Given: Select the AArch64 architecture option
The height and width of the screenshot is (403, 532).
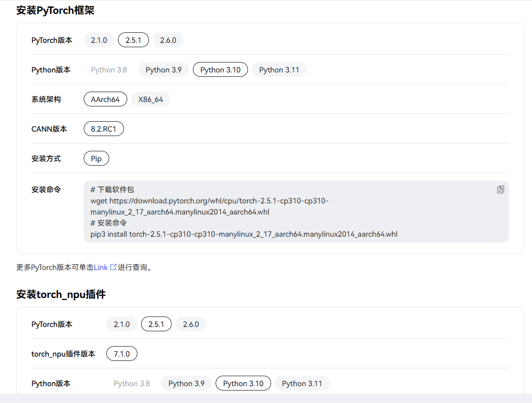Looking at the screenshot, I should pos(105,99).
